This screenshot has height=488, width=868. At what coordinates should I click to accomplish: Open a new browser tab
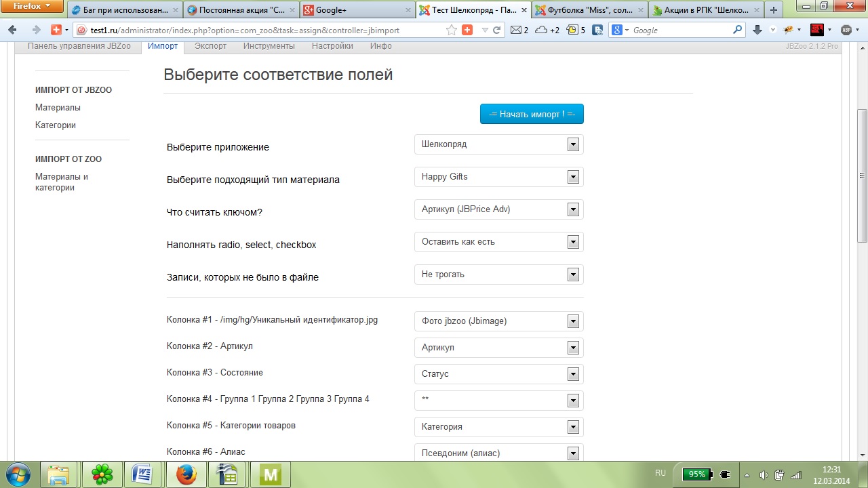pos(774,10)
